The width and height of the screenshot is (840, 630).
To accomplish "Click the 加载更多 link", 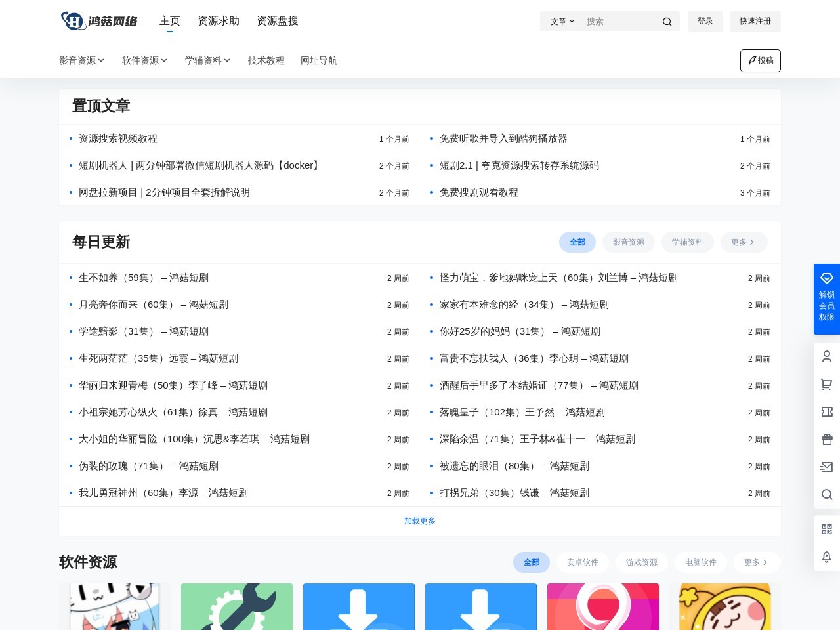I will point(420,521).
